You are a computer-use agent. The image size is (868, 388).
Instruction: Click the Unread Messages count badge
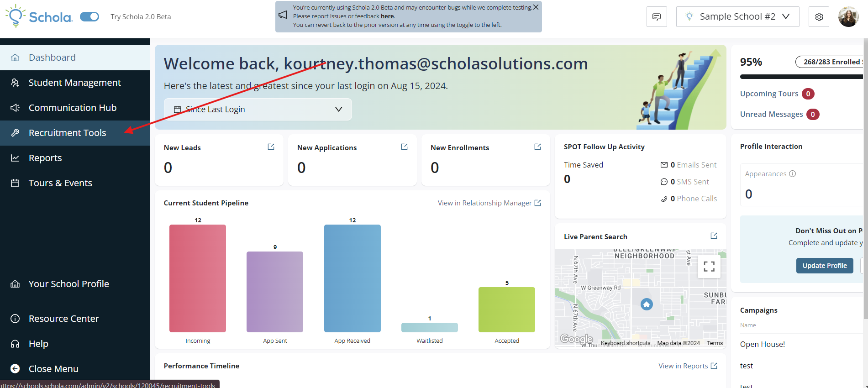(x=813, y=114)
